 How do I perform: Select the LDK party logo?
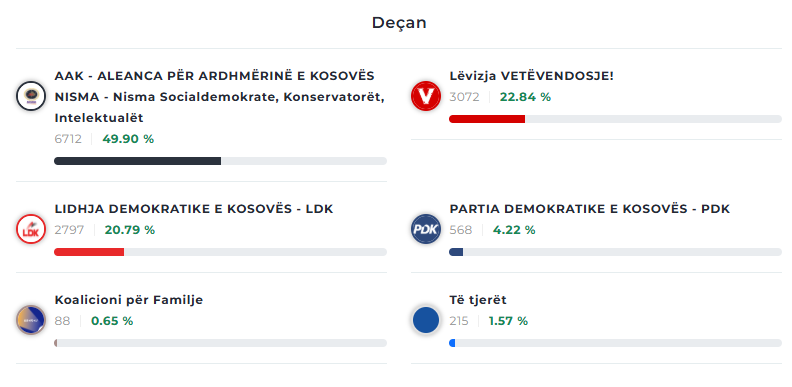[31, 229]
